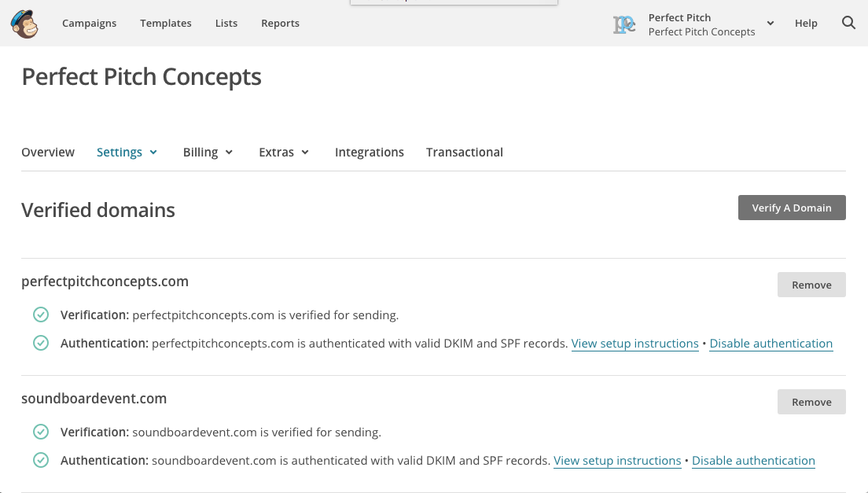Click the perfectpitchconcepts.com verification checkmark icon
Viewport: 868px width, 493px height.
[41, 315]
